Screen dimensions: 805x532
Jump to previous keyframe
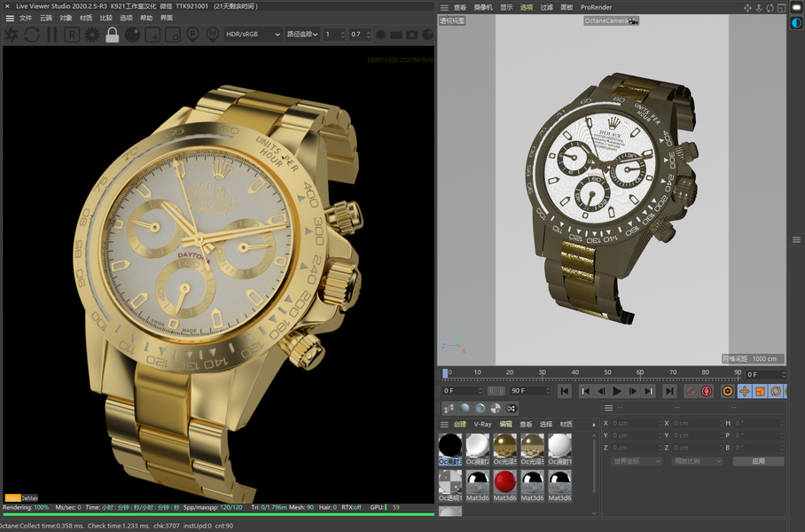tap(585, 391)
